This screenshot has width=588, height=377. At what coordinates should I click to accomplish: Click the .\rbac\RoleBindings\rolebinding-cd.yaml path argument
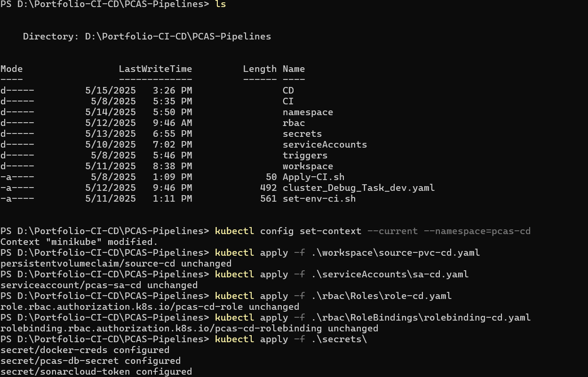tap(421, 317)
